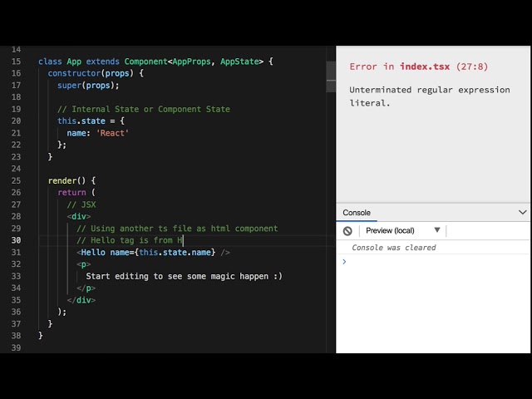Switch to the Console tab

(x=357, y=213)
